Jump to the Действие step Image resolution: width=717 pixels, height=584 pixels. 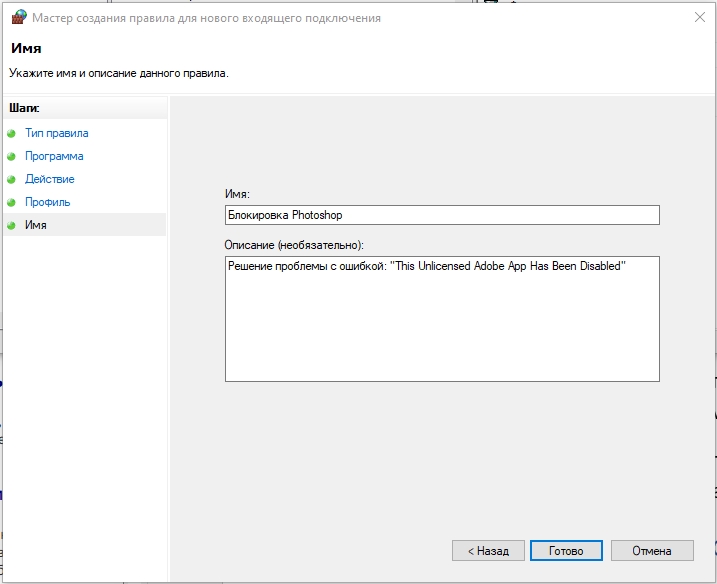50,179
